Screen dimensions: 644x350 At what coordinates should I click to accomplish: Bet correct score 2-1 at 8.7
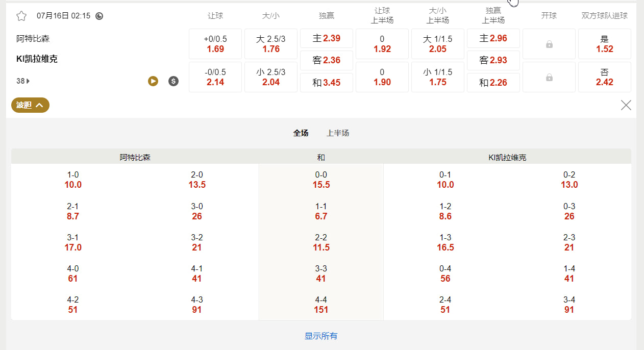pos(73,211)
